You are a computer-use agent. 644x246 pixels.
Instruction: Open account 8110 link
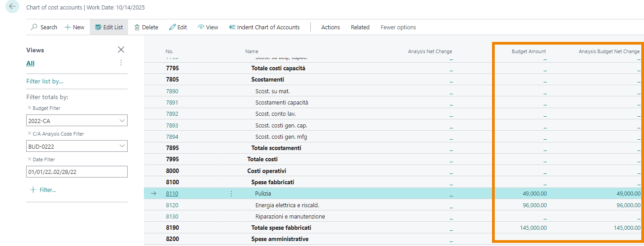(x=172, y=194)
